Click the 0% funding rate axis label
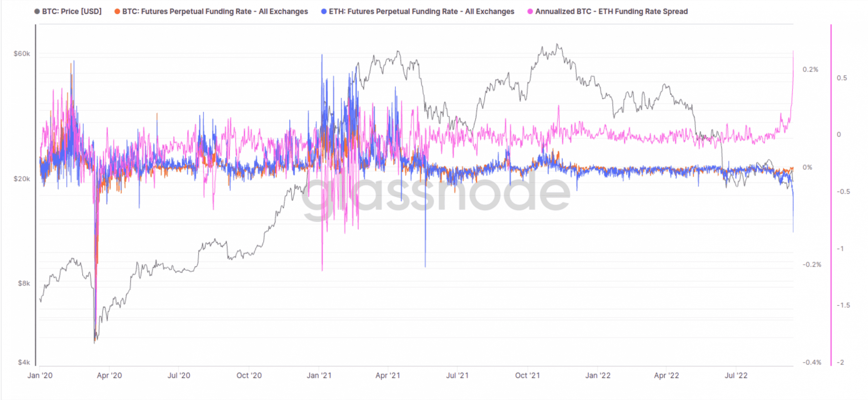 [x=807, y=167]
